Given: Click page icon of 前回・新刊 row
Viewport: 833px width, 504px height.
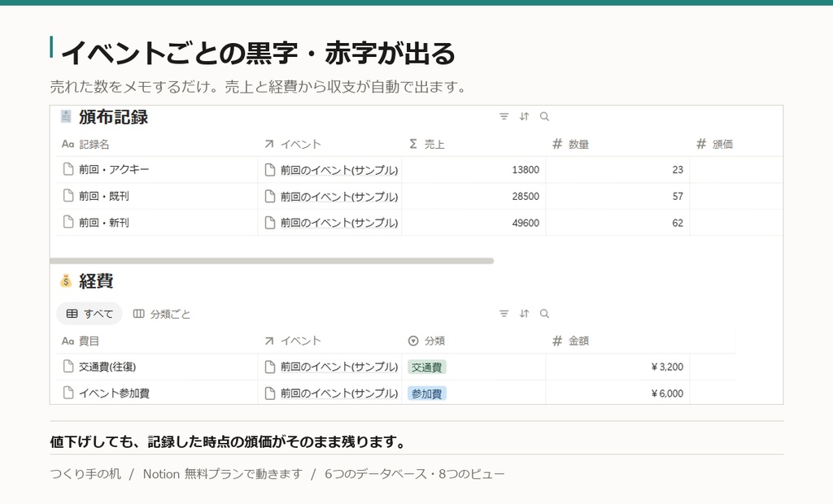Looking at the screenshot, I should 68,222.
